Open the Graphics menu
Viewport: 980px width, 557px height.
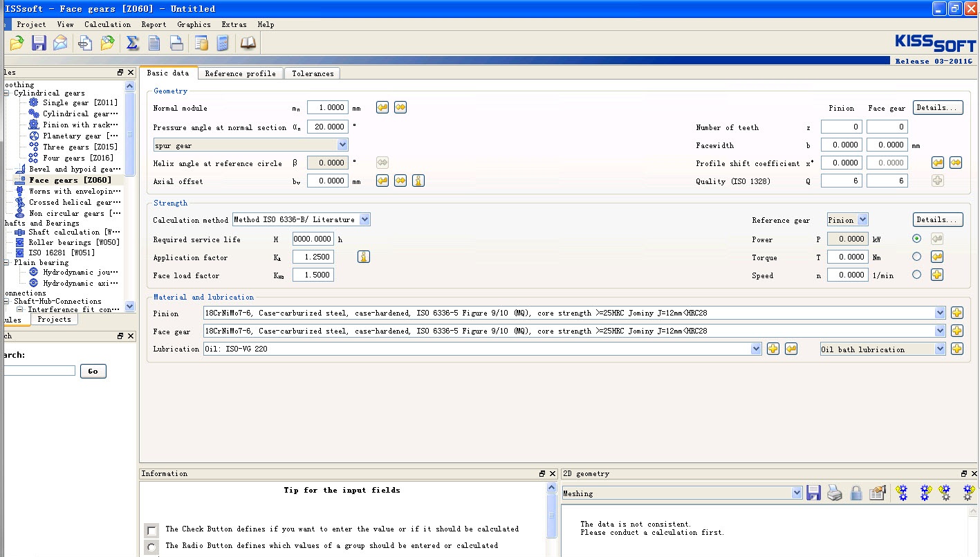coord(194,24)
